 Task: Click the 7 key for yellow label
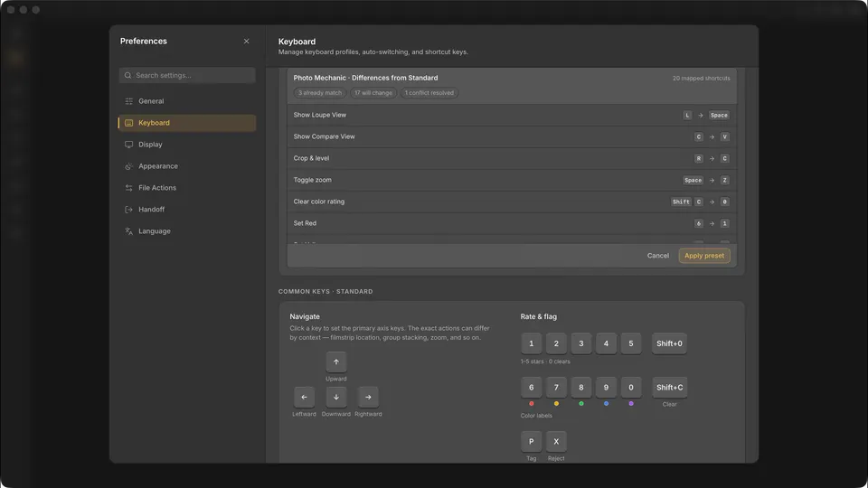[556, 388]
